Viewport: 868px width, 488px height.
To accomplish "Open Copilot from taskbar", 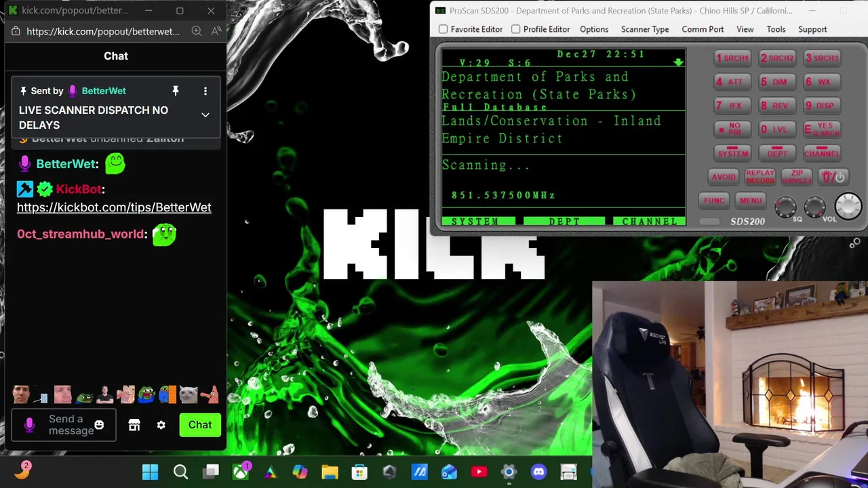I will [x=300, y=472].
